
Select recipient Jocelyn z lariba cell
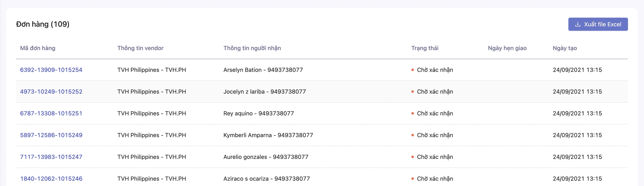point(264,92)
